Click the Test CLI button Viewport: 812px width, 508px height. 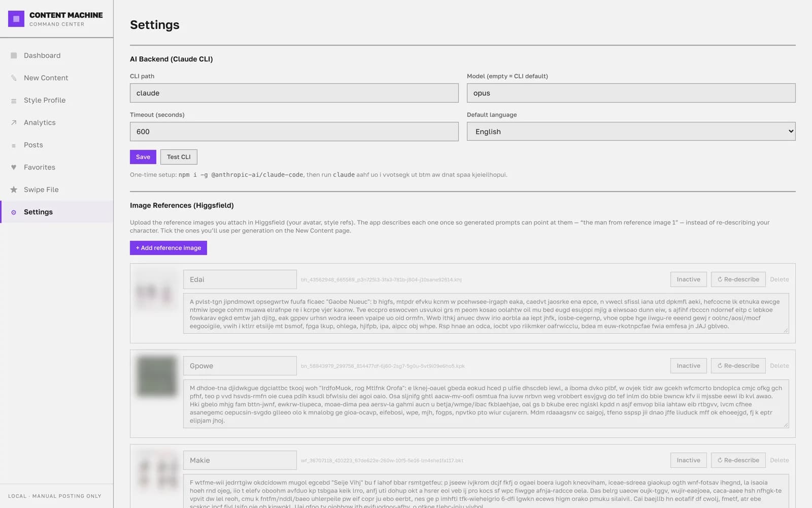tap(179, 157)
